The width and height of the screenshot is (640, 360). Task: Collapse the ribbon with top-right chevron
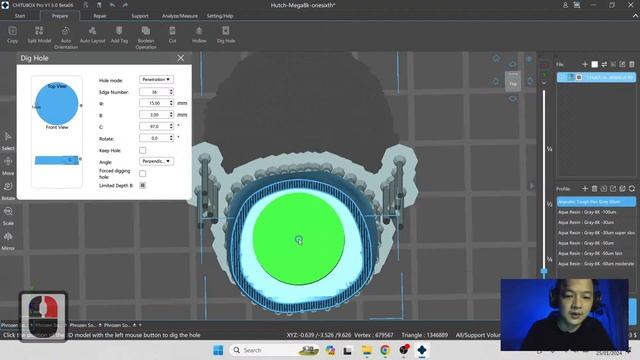tap(635, 16)
